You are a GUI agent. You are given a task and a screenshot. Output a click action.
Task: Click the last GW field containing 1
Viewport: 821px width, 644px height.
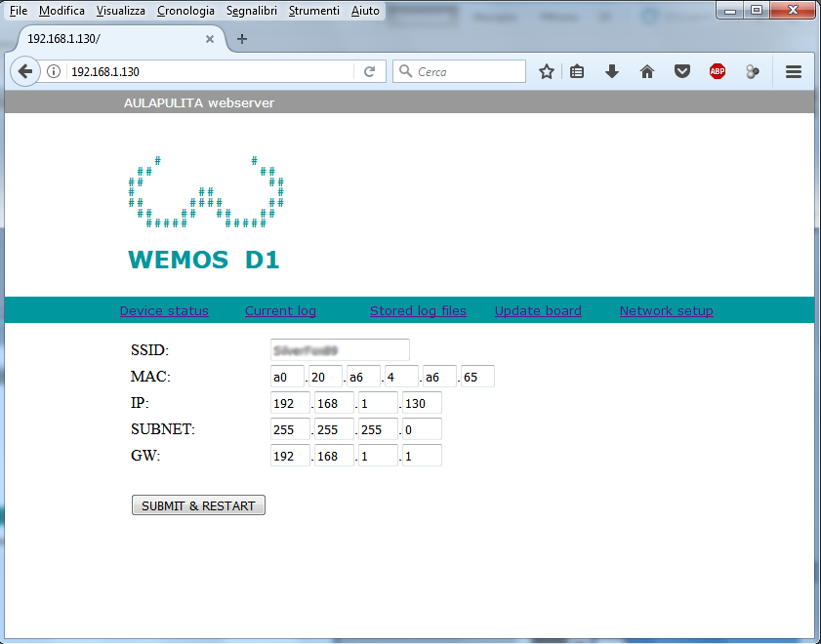coord(422,456)
